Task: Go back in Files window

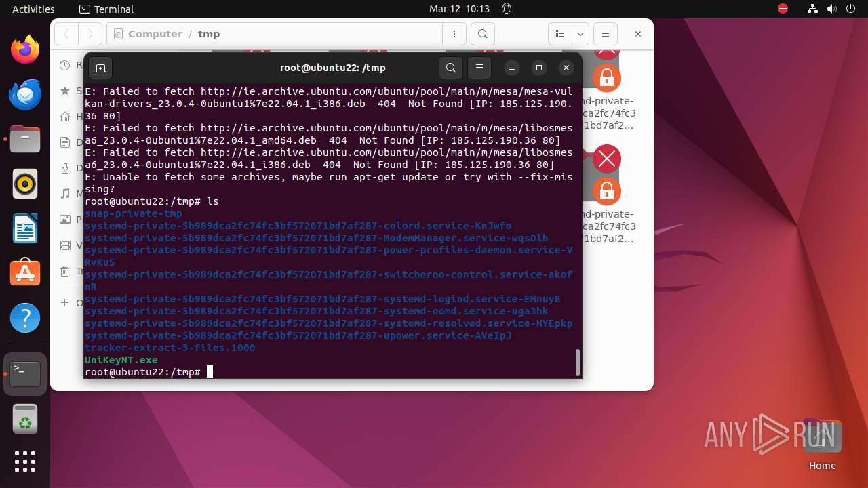Action: coord(66,34)
